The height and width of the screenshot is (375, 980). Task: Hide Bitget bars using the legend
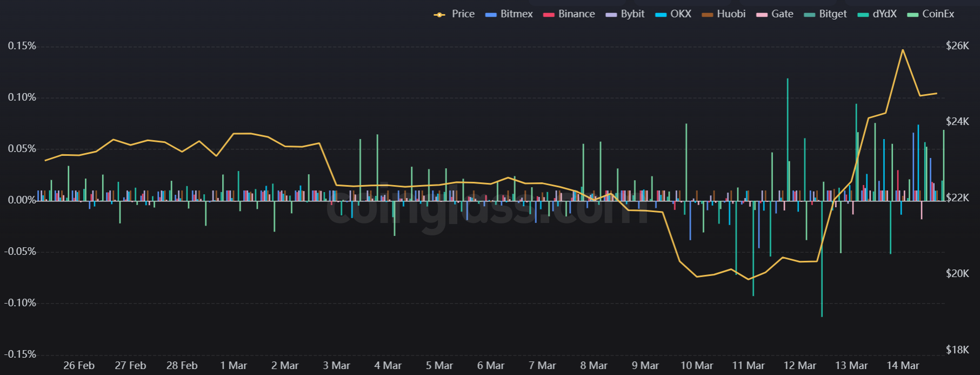pos(826,14)
